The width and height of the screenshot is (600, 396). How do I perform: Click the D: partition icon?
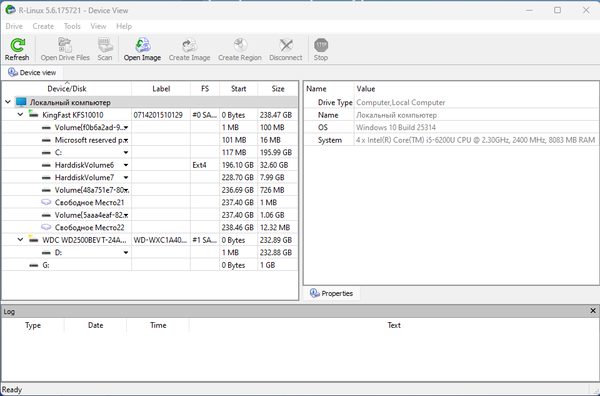[46, 253]
